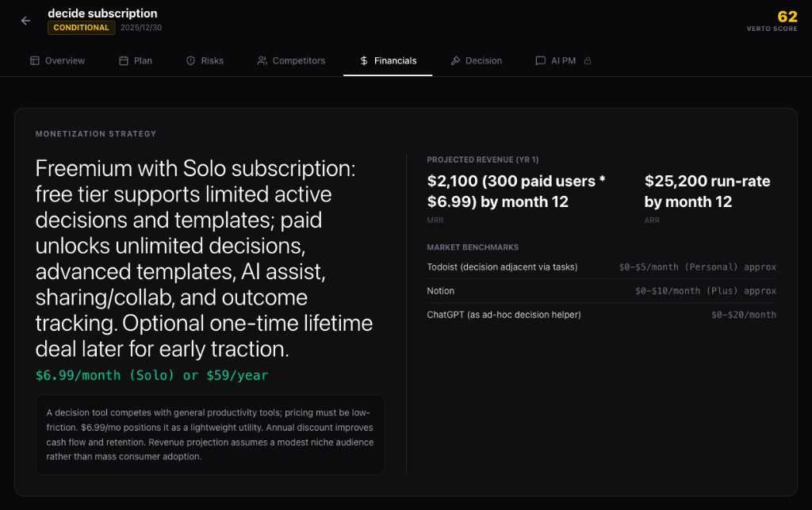Click the $6.99/month Solo pricing text
Image resolution: width=812 pixels, height=510 pixels.
click(151, 375)
